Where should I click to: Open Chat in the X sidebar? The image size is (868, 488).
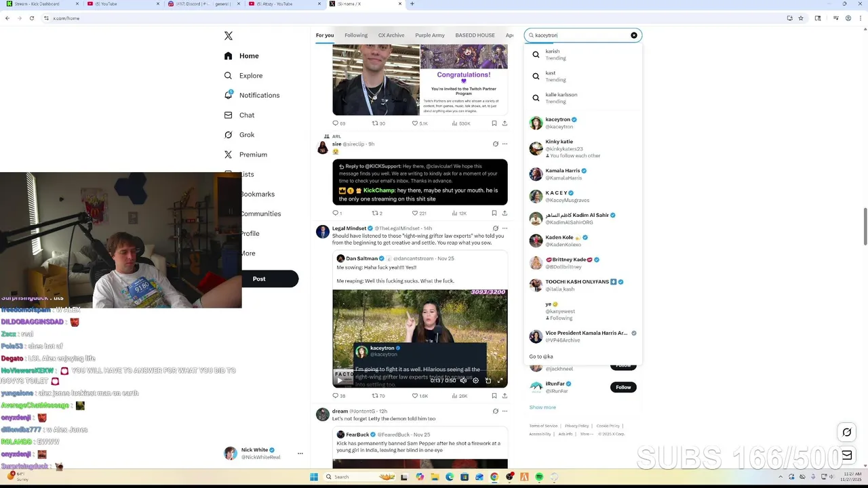point(239,115)
